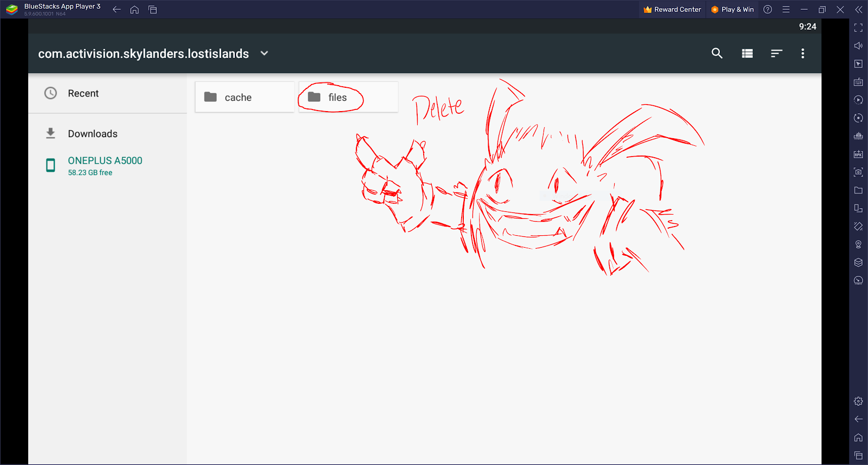The height and width of the screenshot is (465, 868).
Task: Open the macro play icon in toolbar
Action: 858,100
